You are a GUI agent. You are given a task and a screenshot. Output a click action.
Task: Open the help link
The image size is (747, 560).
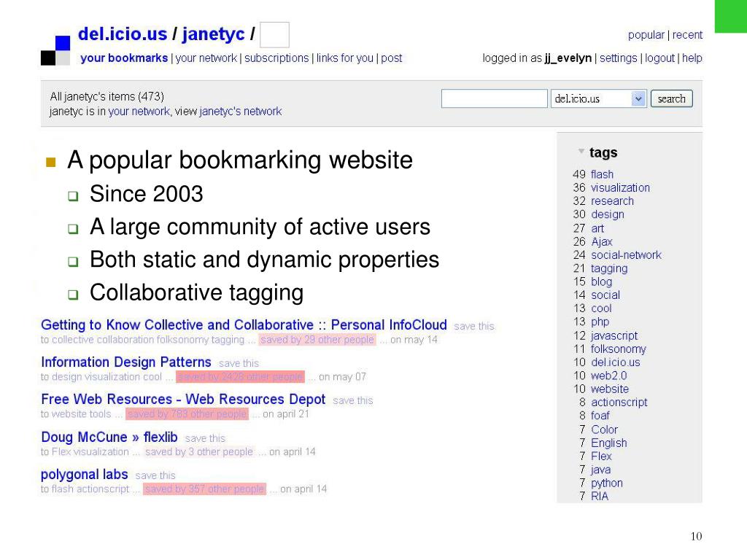click(x=692, y=58)
